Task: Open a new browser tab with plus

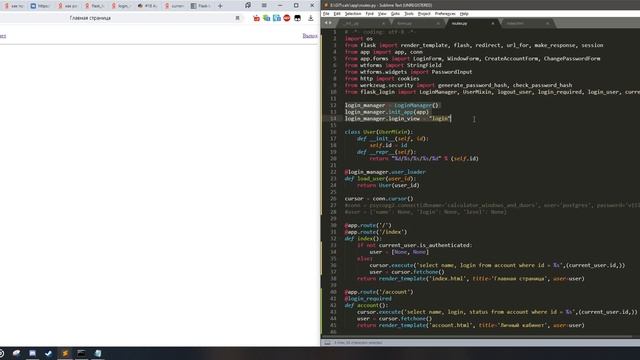Action: (220, 6)
